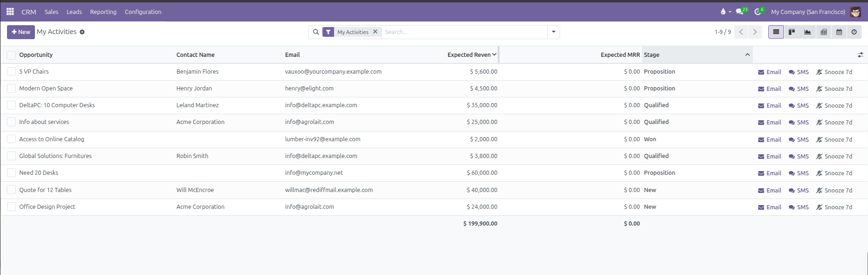Select Info about services row checkbox
This screenshot has height=275, width=868.
click(x=12, y=122)
